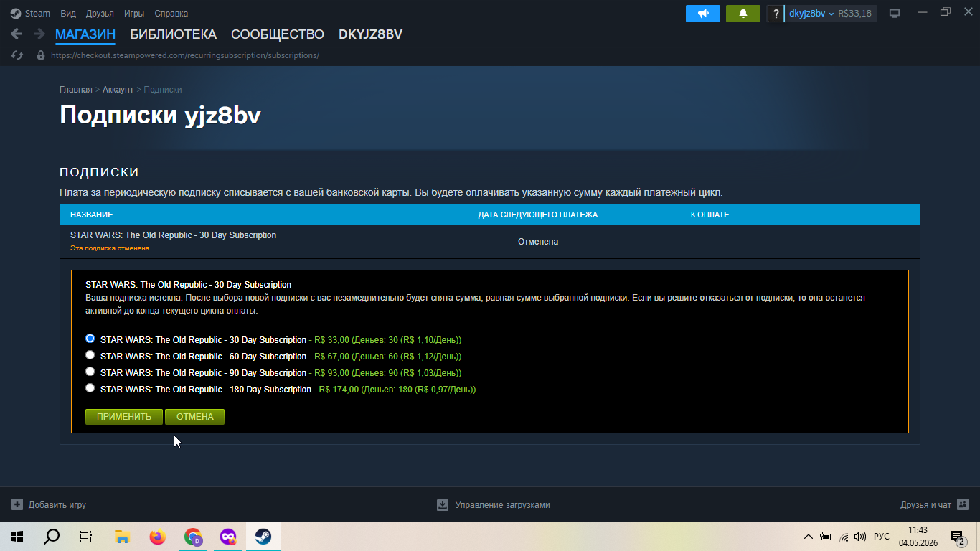Click the ПРИМЕНИТЬ button
This screenshot has height=551, width=980.
(124, 417)
